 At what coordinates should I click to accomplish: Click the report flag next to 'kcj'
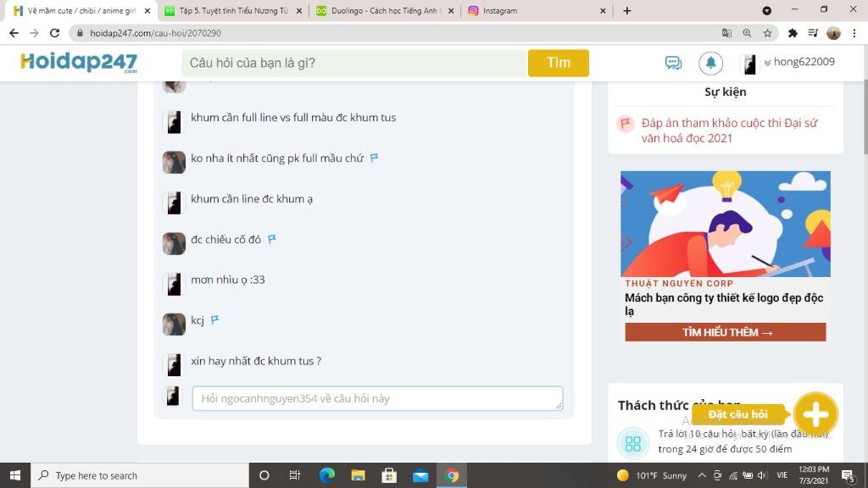(x=214, y=319)
